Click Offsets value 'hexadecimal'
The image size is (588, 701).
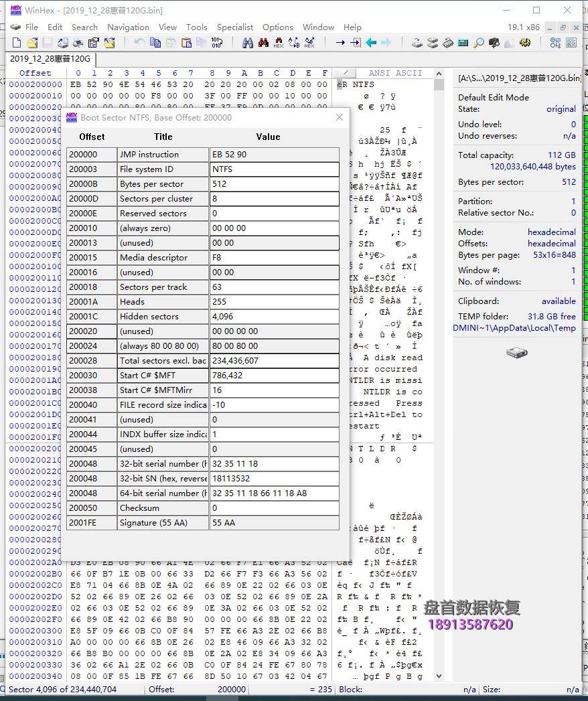[x=552, y=244]
